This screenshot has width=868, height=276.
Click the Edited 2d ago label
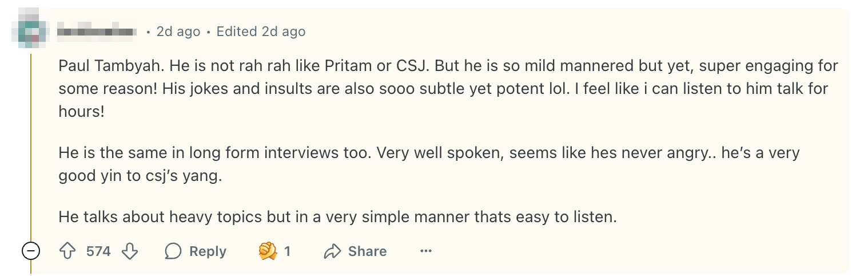(261, 32)
